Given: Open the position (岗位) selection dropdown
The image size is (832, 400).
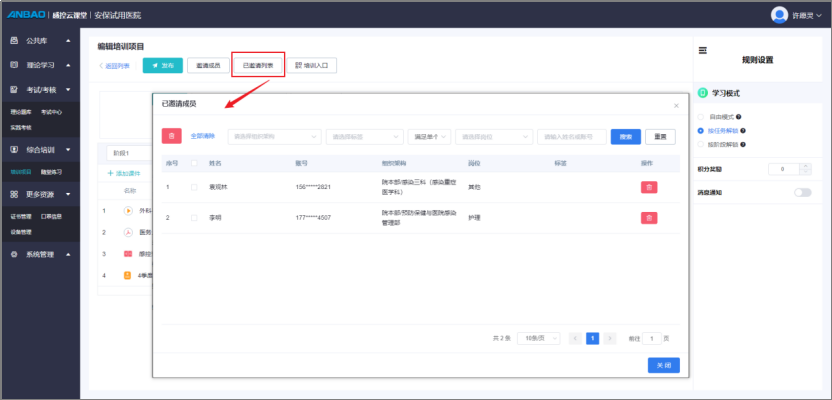Looking at the screenshot, I should [x=494, y=137].
